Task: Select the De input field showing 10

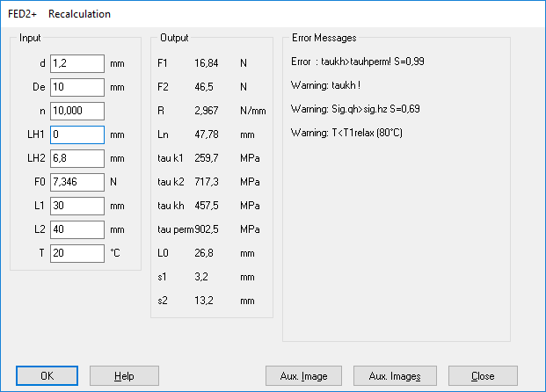Action: (77, 88)
